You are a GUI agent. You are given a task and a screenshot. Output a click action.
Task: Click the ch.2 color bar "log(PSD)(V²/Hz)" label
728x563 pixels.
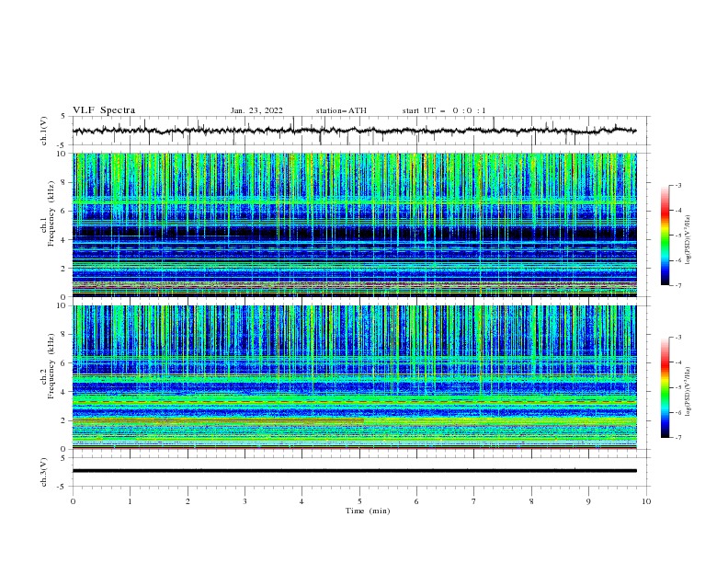pos(688,392)
